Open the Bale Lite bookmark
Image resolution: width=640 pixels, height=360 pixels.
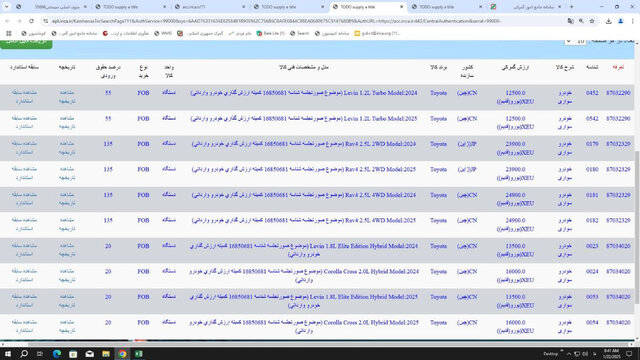point(271,33)
